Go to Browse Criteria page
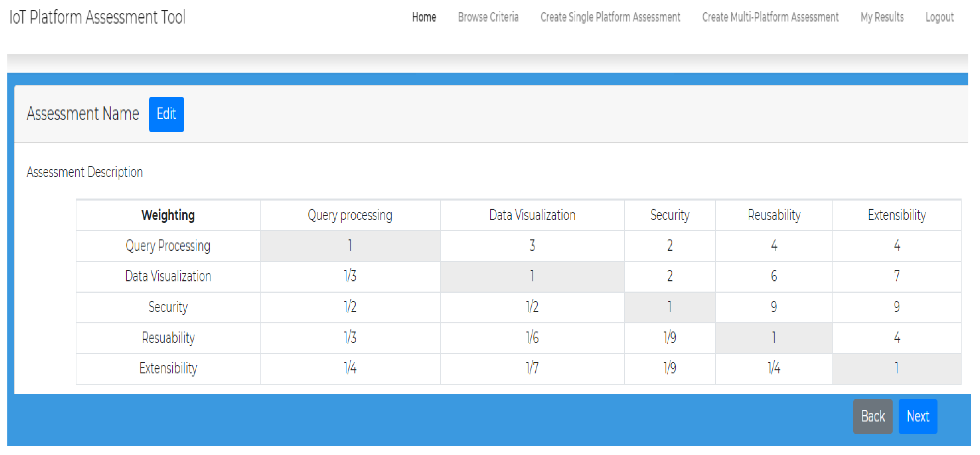The width and height of the screenshot is (980, 455). click(488, 17)
